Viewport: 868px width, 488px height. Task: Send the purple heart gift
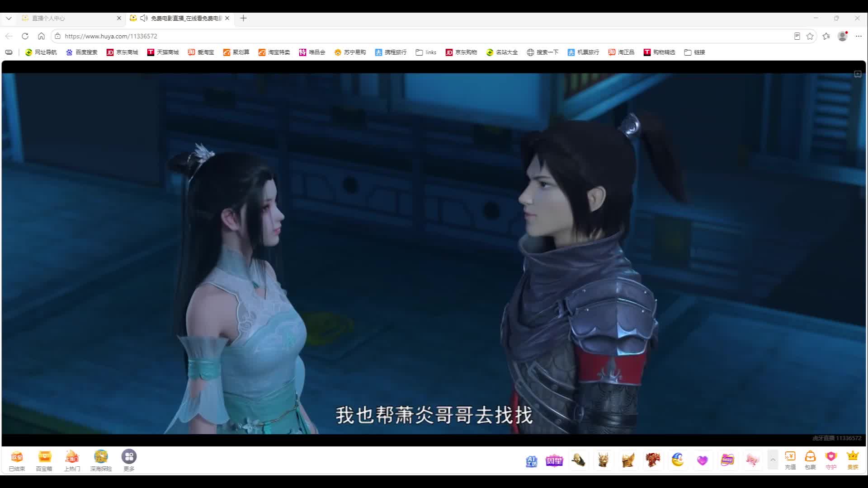pos(702,460)
